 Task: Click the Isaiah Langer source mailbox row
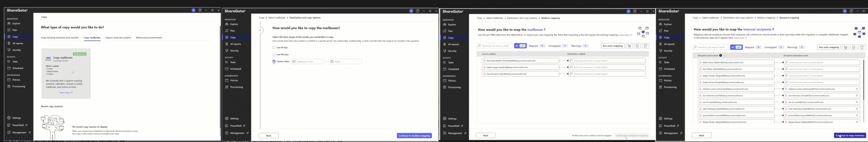(520, 67)
